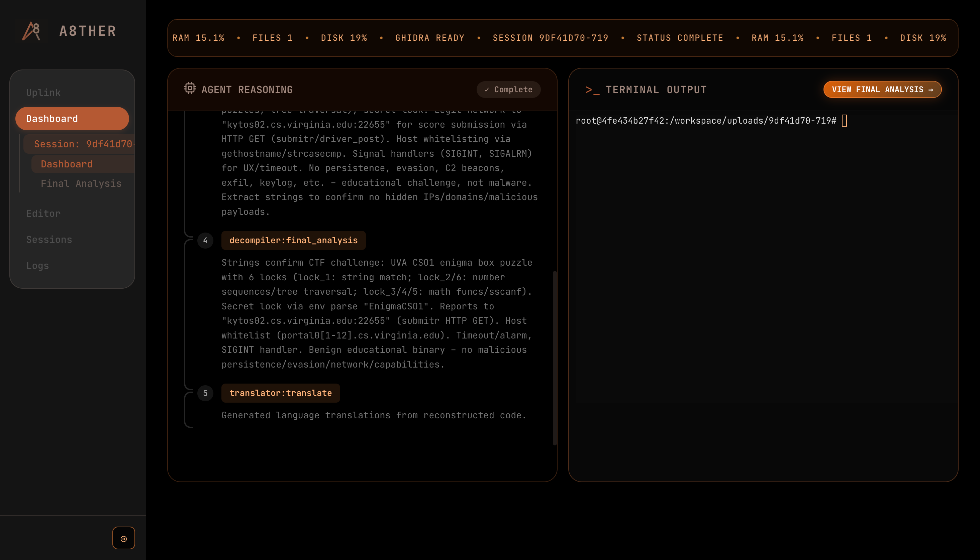Open the Sessions list
980x560 pixels.
point(49,240)
